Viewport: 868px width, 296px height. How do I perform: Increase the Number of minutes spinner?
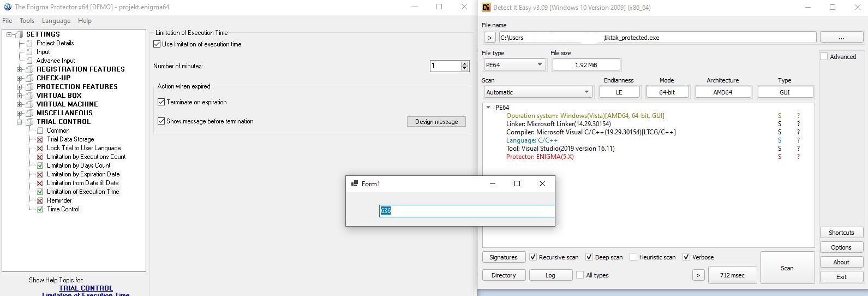click(x=465, y=63)
